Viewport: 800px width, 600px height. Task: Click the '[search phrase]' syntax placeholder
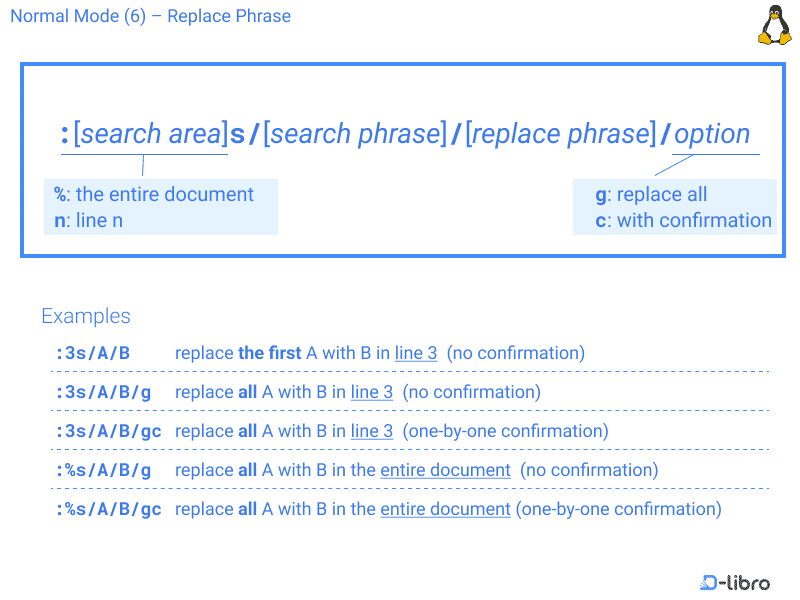pos(355,134)
